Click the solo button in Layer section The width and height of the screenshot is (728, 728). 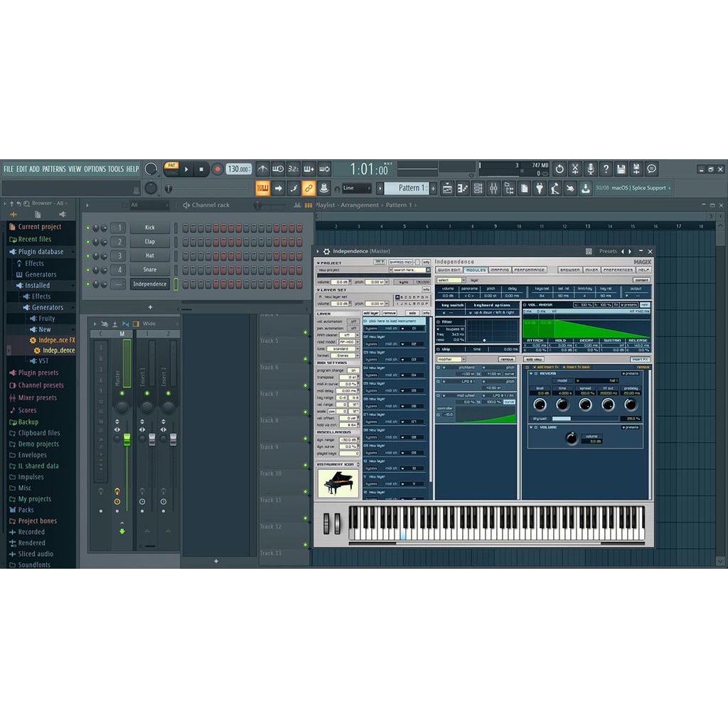[412, 314]
